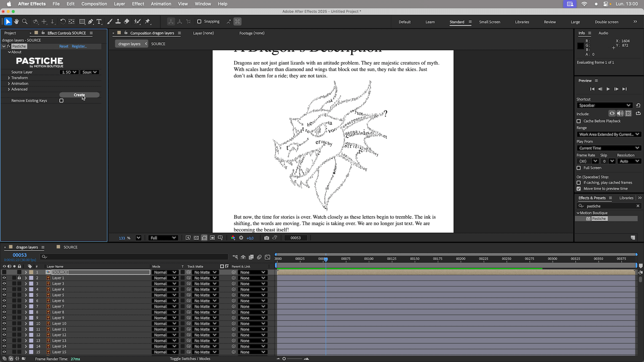Enable the Remove Existing Keys checkbox
644x362 pixels.
pos(61,101)
